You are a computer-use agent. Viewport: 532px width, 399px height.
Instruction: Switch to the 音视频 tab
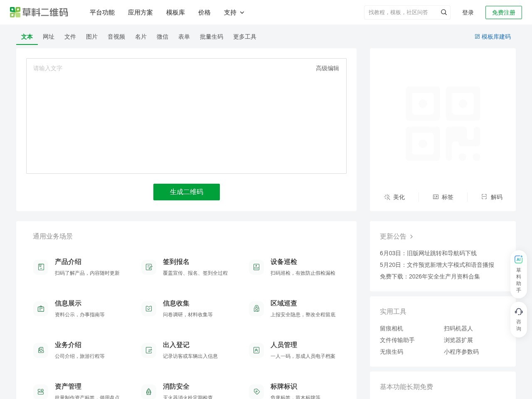116,37
